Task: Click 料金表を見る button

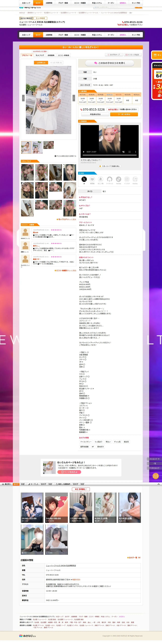Action: [x=95, y=114]
